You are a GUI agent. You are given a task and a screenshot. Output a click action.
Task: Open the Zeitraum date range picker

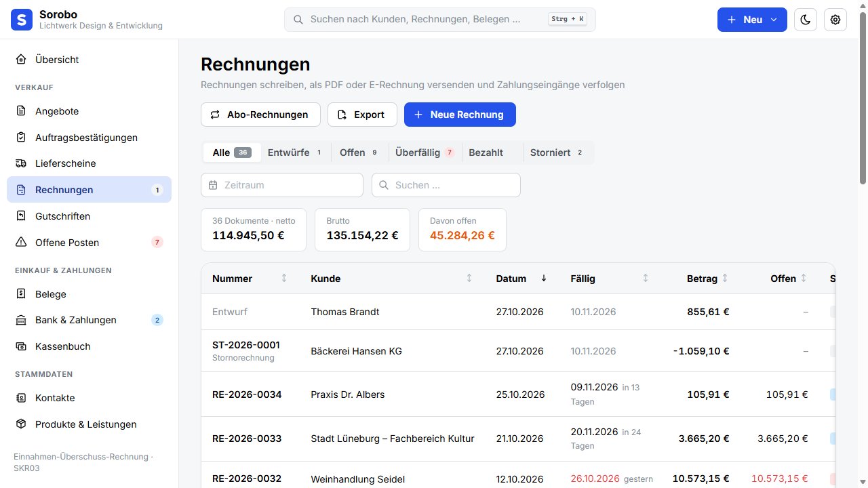pos(282,185)
